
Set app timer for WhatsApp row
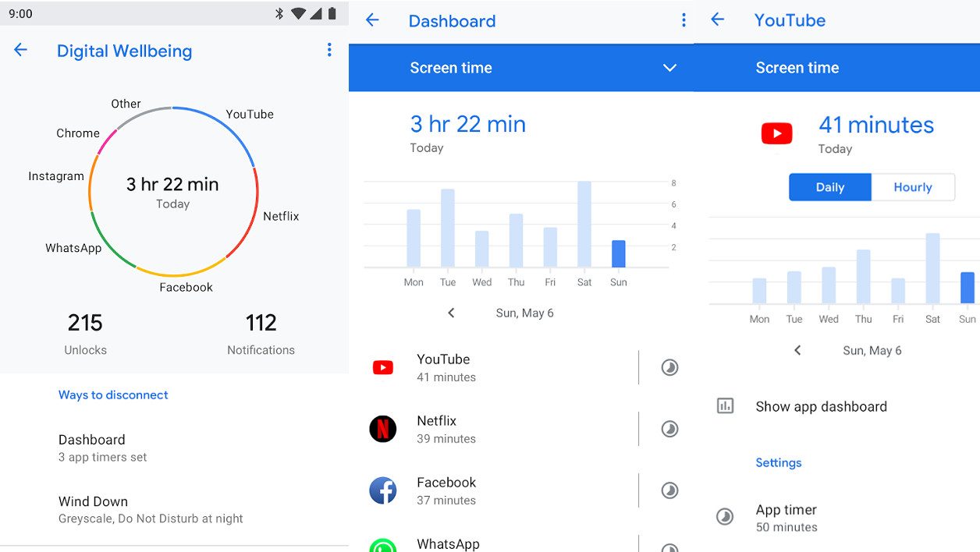pyautogui.click(x=669, y=547)
